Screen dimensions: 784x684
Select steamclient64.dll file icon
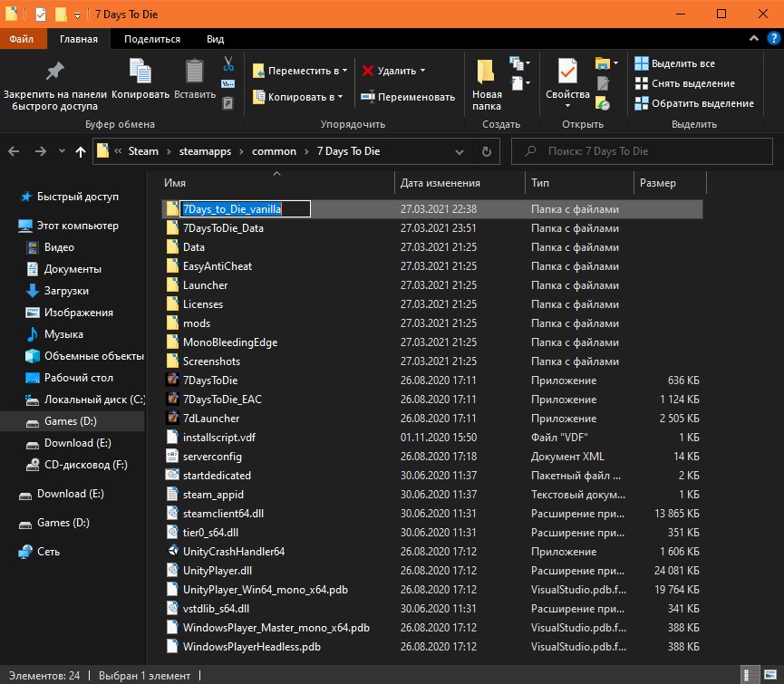coord(172,513)
